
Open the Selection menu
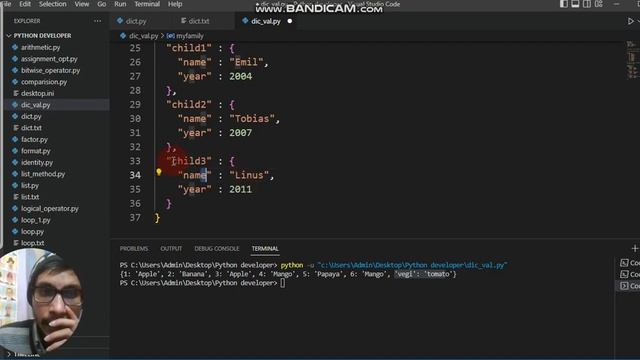pos(53,4)
